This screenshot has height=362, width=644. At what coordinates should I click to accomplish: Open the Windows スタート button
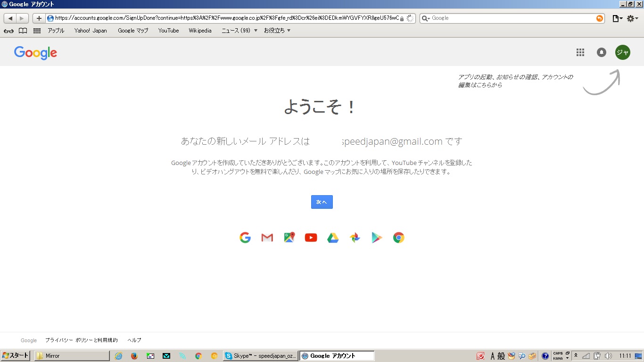point(16,356)
